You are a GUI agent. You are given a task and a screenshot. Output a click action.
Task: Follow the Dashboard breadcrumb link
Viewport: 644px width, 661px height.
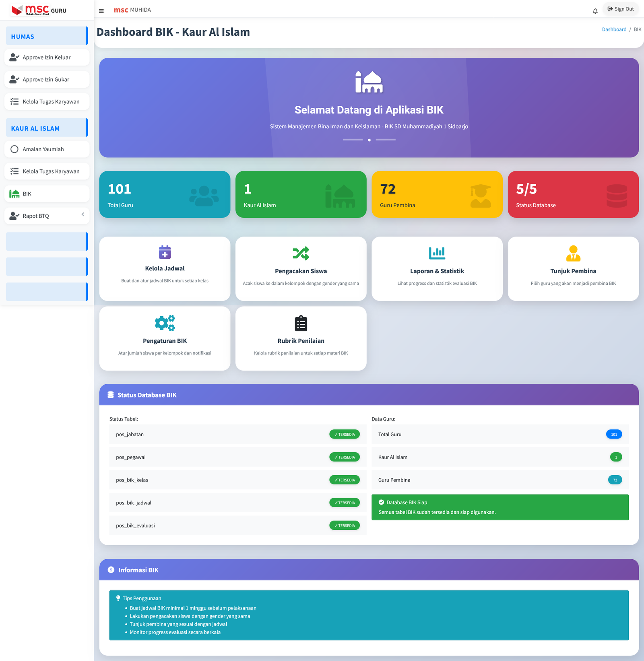(614, 29)
